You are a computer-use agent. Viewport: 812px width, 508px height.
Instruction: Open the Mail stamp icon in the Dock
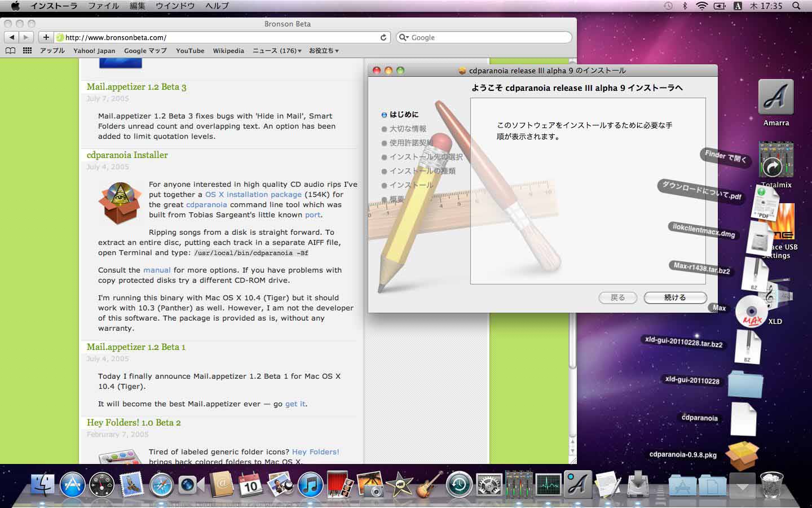131,484
